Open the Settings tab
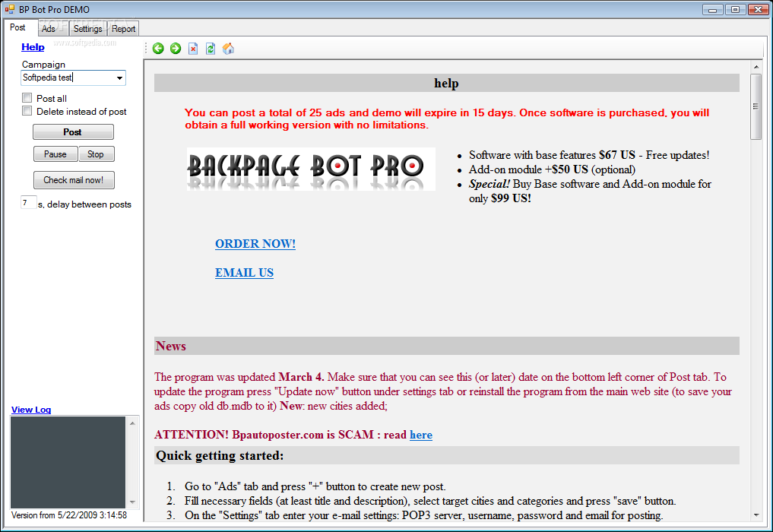773x532 pixels. (87, 29)
